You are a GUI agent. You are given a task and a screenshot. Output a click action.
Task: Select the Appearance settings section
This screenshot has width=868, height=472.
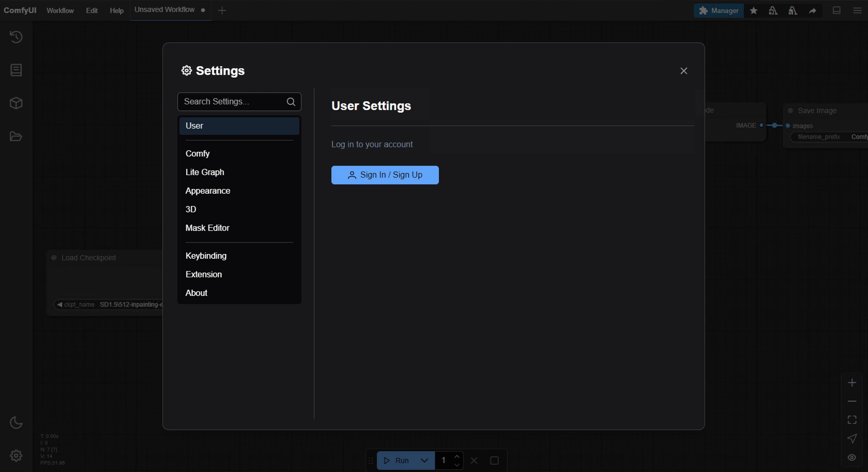pos(208,191)
